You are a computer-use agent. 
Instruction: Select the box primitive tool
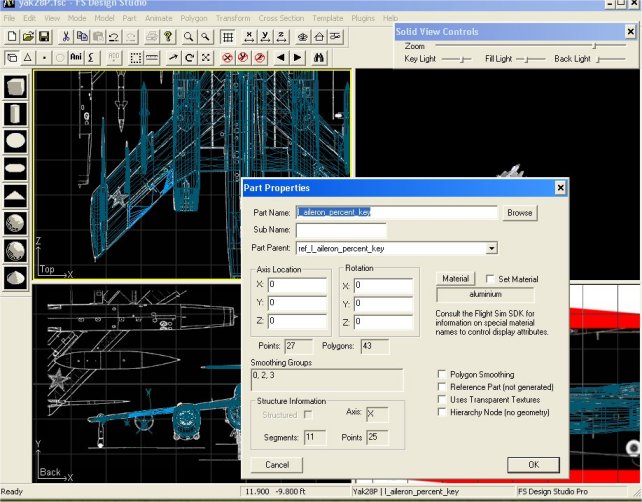16,87
